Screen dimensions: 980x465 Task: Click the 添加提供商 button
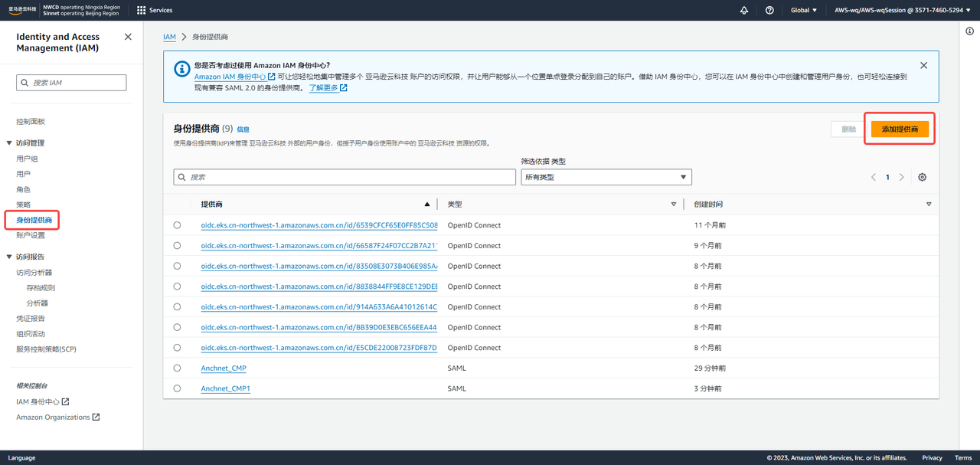(x=900, y=129)
